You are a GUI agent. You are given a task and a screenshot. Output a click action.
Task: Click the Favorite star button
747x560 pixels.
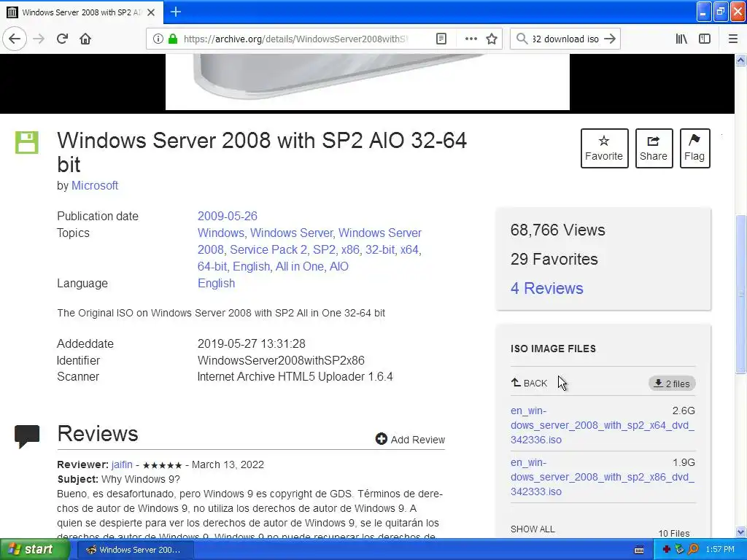click(x=604, y=148)
